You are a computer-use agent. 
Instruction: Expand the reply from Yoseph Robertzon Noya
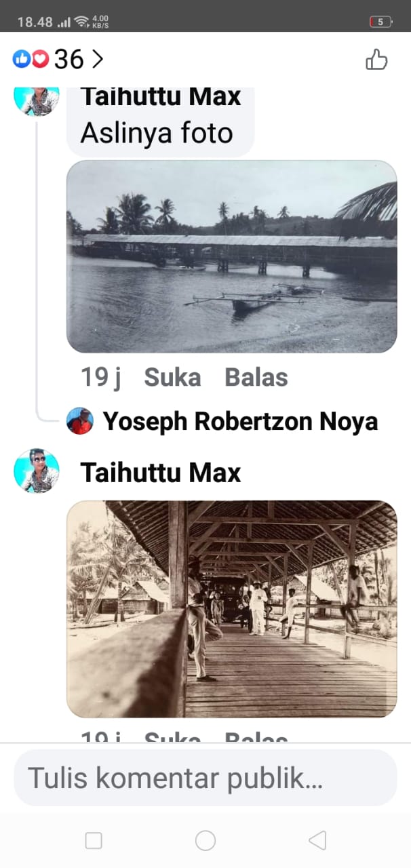(240, 422)
